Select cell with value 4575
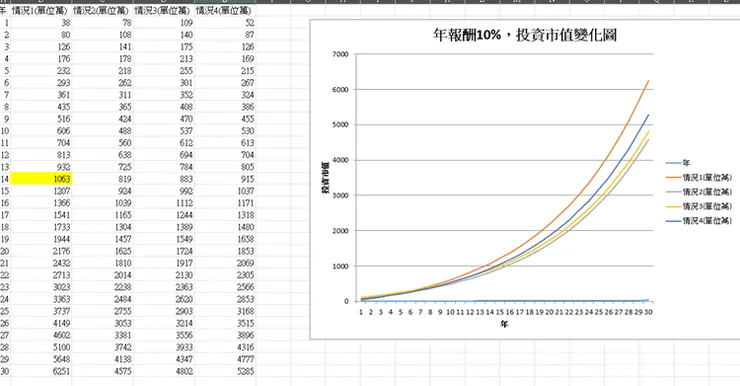Screen dimensions: 740x386 pyautogui.click(x=102, y=371)
